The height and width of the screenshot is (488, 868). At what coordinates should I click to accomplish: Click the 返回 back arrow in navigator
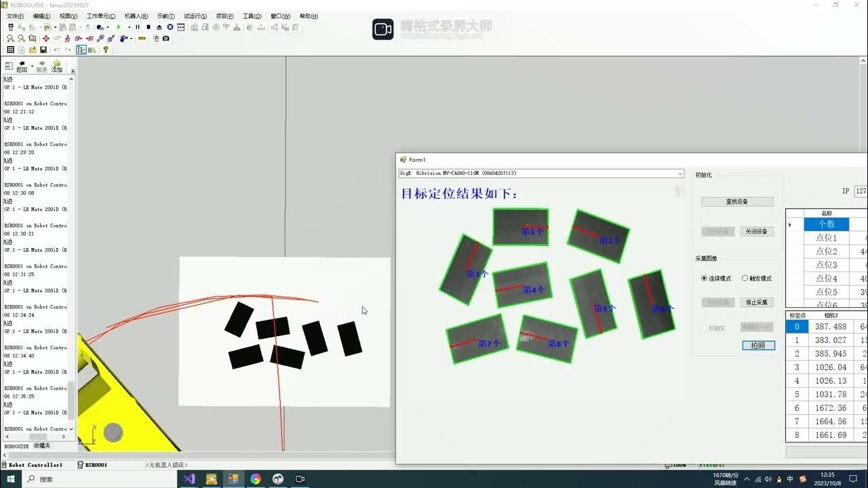[x=22, y=66]
